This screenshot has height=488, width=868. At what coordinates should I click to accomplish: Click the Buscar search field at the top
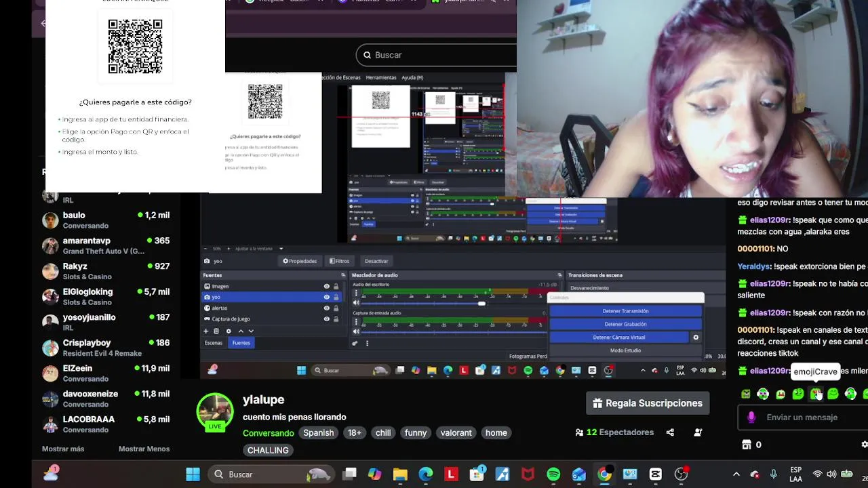coord(436,55)
